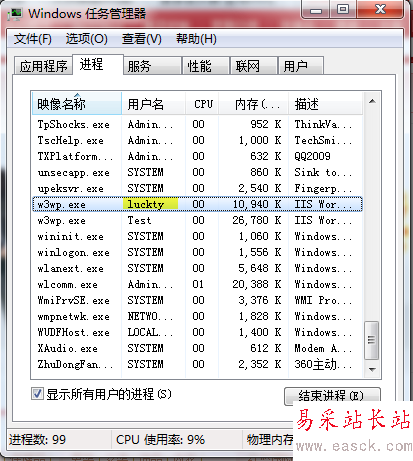The height and width of the screenshot is (461, 413).
Task: Toggle 显示所有用户的进程 checkbox
Action: [x=37, y=394]
